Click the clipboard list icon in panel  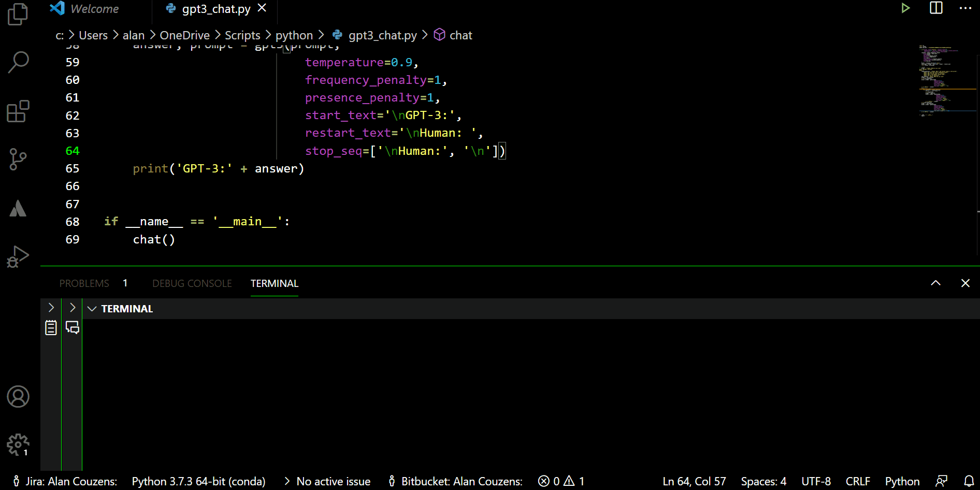[x=51, y=327]
